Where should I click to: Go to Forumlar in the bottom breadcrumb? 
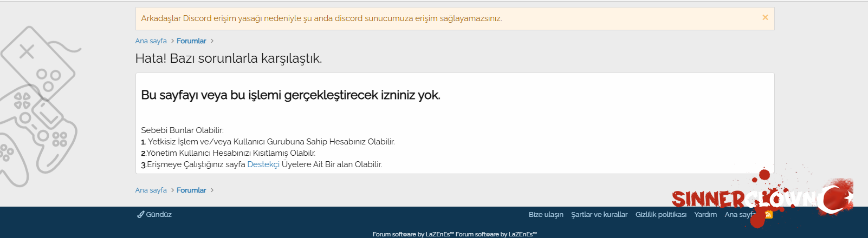pos(191,190)
